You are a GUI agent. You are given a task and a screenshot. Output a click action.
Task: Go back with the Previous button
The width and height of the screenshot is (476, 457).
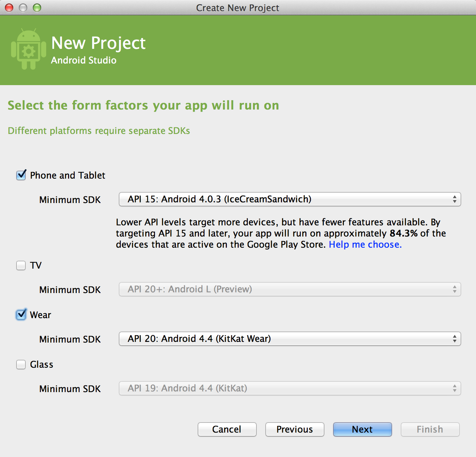click(295, 429)
